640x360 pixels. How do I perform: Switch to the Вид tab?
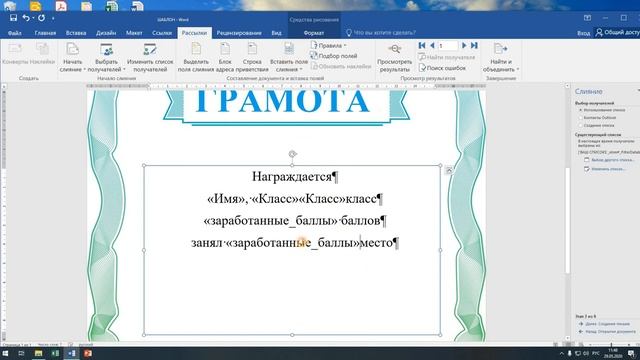276,33
